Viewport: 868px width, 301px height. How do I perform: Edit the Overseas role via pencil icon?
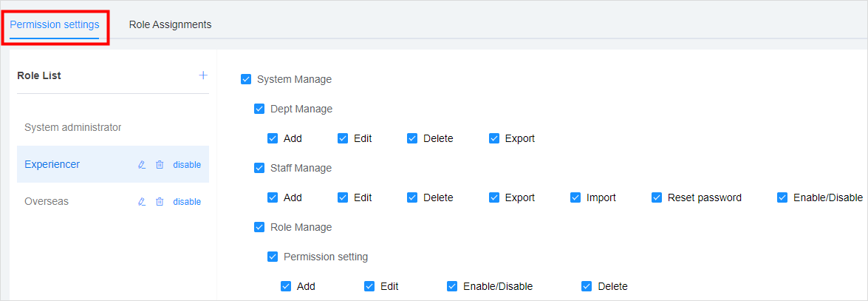[142, 202]
